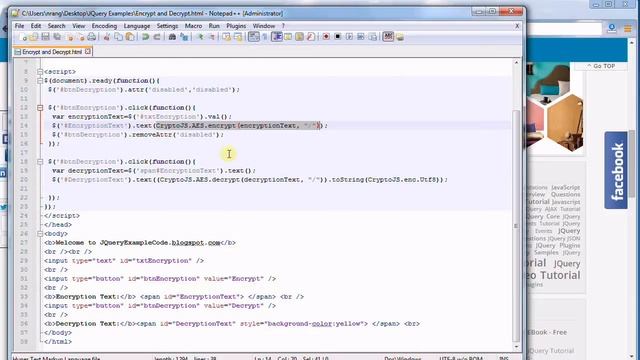Click the Cut toolbar icon

[107, 37]
